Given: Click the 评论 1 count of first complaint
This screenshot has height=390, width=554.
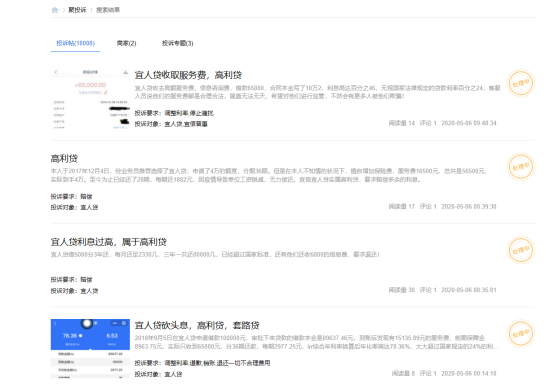Looking at the screenshot, I should (428, 123).
